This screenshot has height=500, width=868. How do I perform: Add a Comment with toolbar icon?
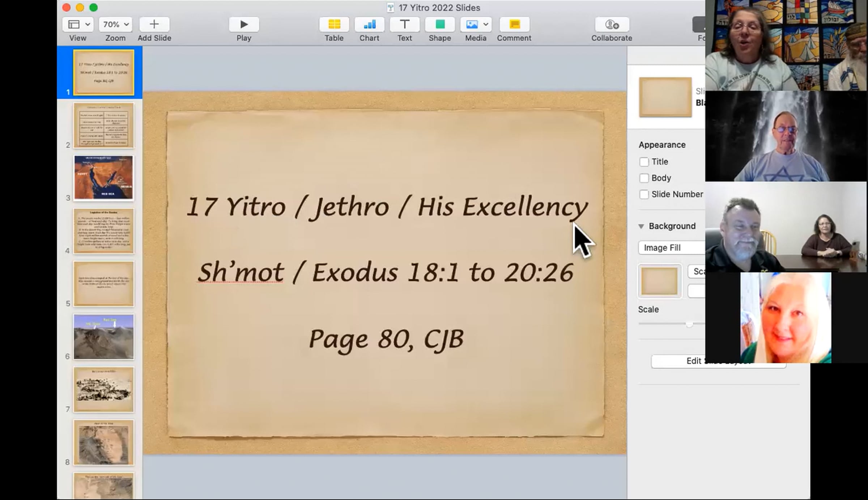[514, 24]
